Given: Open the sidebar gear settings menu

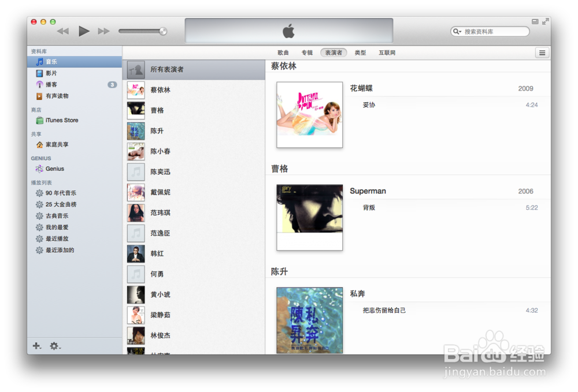Looking at the screenshot, I should click(x=55, y=346).
